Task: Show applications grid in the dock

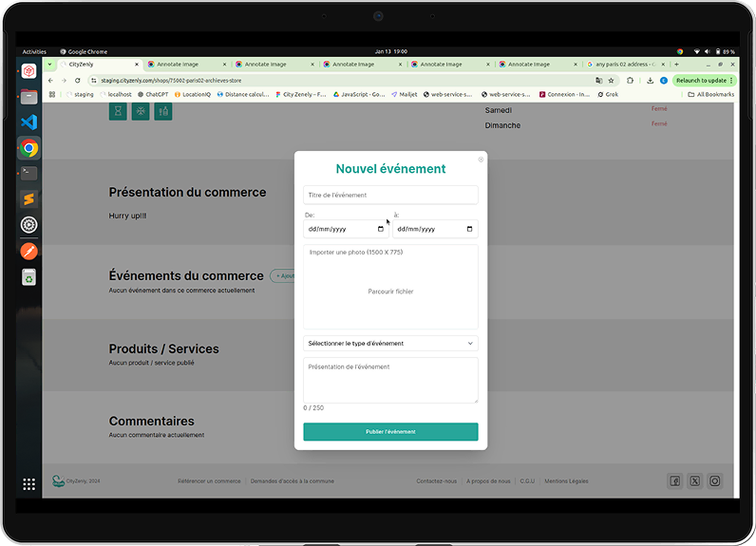Action: pyautogui.click(x=28, y=484)
